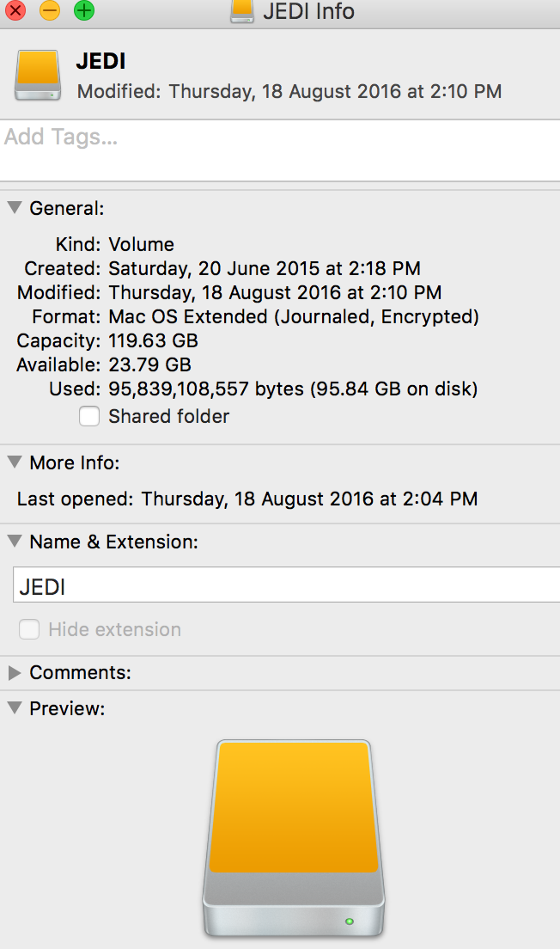Click the Add Tags field
The image size is (560, 949).
point(280,150)
